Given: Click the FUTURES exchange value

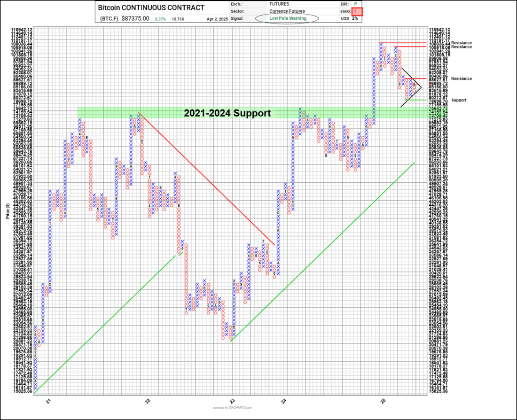Looking at the screenshot, I should [x=279, y=4].
